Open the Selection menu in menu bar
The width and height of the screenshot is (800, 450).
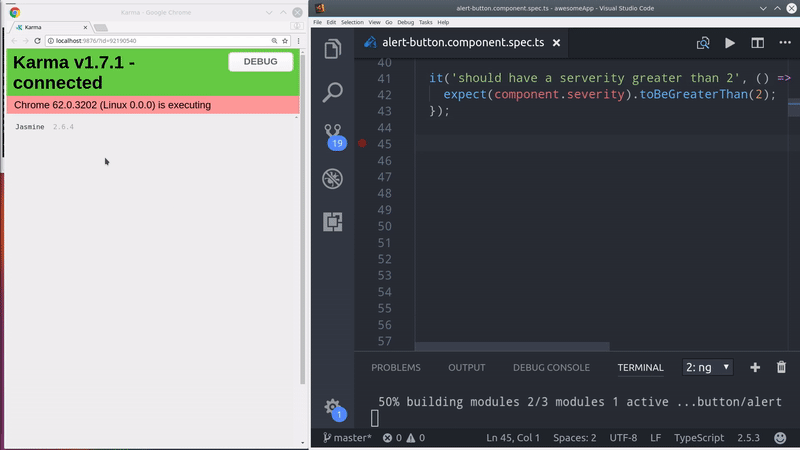pyautogui.click(x=352, y=21)
